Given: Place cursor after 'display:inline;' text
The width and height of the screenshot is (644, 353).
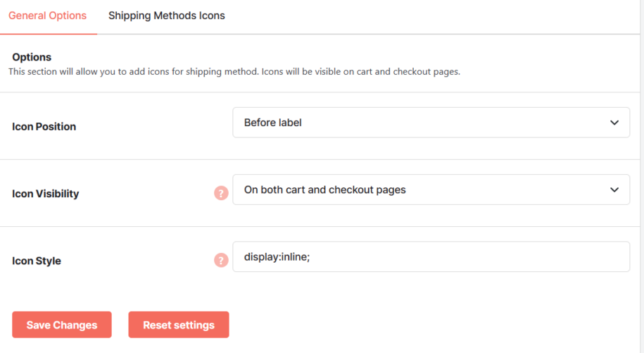Looking at the screenshot, I should coord(311,257).
